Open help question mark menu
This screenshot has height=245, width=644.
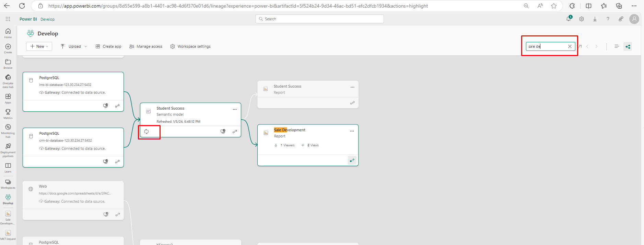608,19
